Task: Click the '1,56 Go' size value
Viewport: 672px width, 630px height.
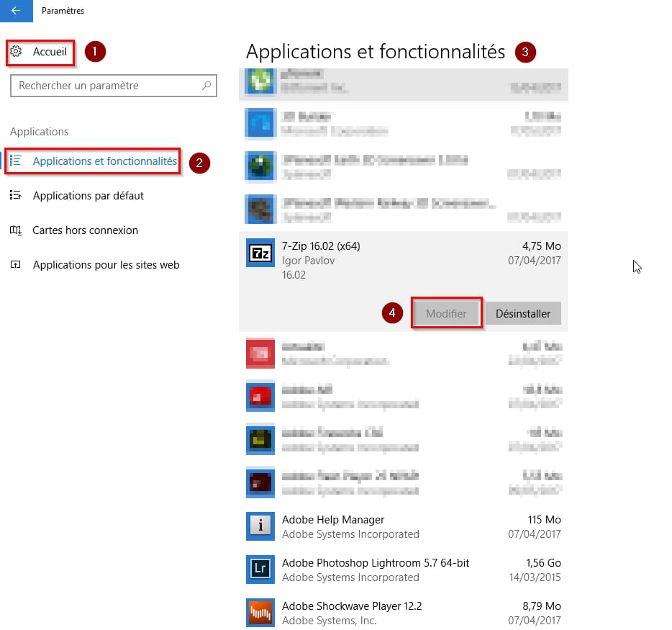Action: pyautogui.click(x=543, y=562)
